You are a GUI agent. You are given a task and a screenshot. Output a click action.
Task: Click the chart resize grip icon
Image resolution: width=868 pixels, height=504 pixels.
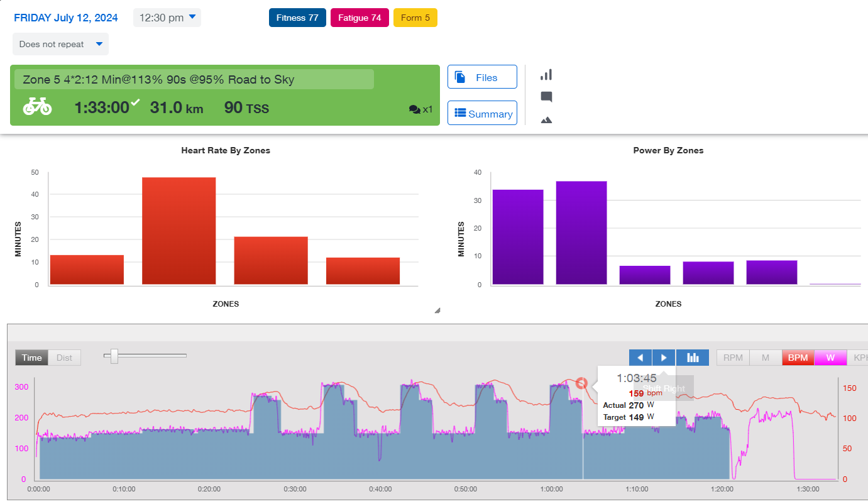click(x=437, y=310)
